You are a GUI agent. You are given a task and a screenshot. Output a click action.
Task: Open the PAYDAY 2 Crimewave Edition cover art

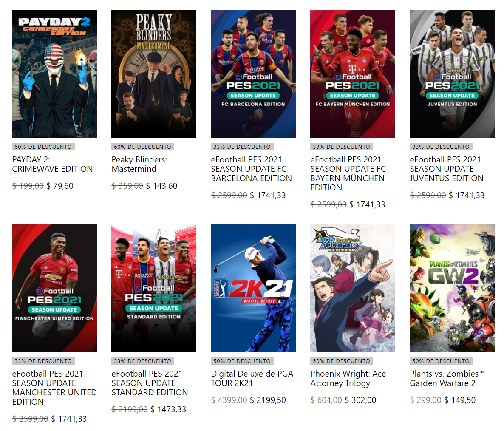[x=54, y=74]
